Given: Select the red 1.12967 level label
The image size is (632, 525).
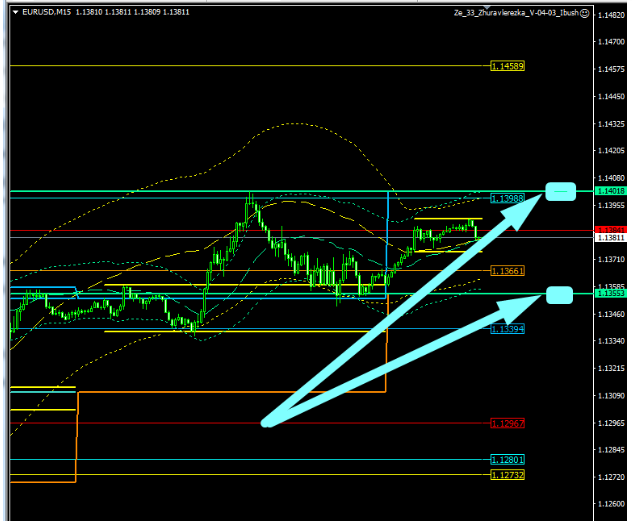Looking at the screenshot, I should point(507,423).
